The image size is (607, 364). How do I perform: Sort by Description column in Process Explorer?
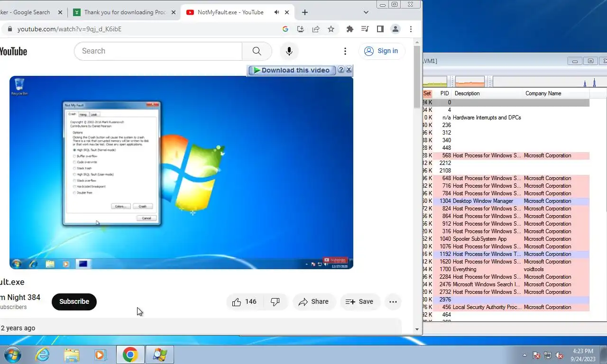pos(487,93)
